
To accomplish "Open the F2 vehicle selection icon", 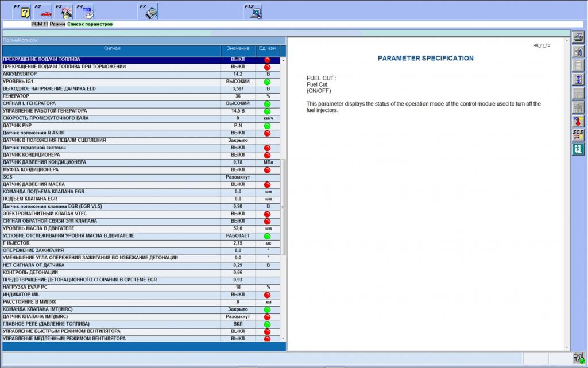I will (x=44, y=11).
